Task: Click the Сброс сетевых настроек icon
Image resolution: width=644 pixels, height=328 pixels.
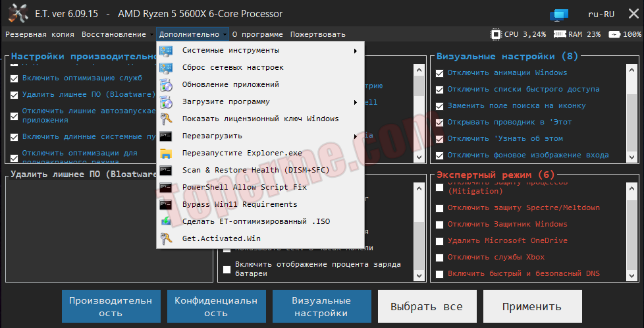Action: click(x=166, y=68)
